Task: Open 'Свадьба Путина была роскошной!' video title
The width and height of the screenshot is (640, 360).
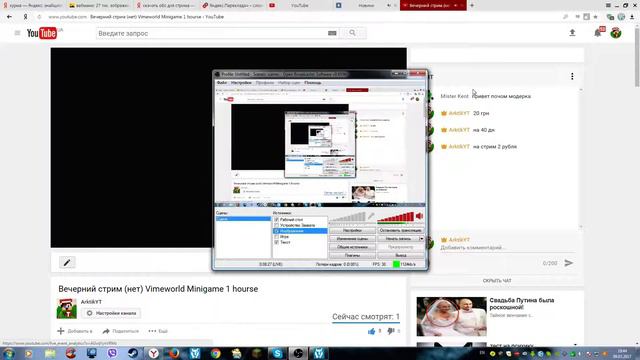Action: [x=522, y=304]
